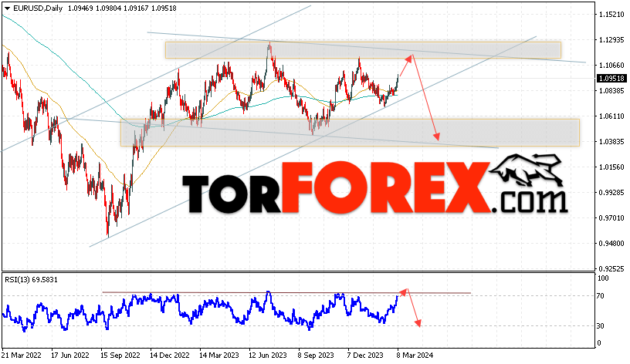Click the 1.10660 price axis label
The width and height of the screenshot is (630, 364).
[611, 65]
